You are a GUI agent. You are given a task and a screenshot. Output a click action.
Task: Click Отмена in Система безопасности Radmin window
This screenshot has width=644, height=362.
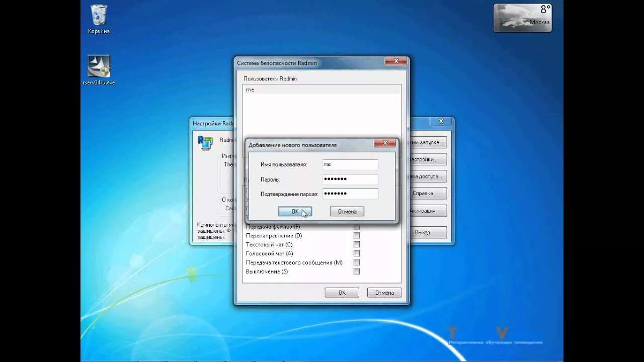(384, 293)
